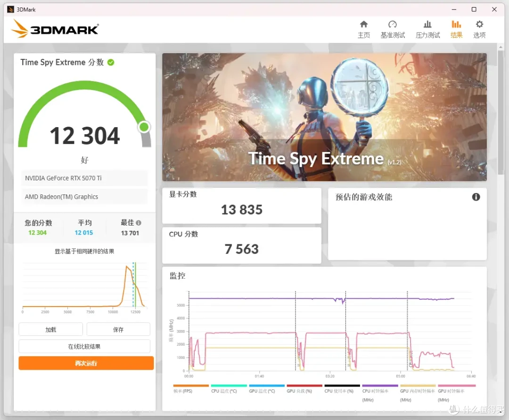
Task: Toggle the CPU 使用率 (%) legend item
Action: pos(342,388)
